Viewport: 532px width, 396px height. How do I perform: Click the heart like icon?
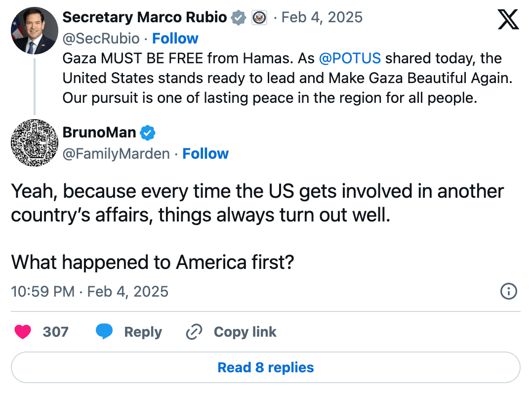pyautogui.click(x=23, y=332)
